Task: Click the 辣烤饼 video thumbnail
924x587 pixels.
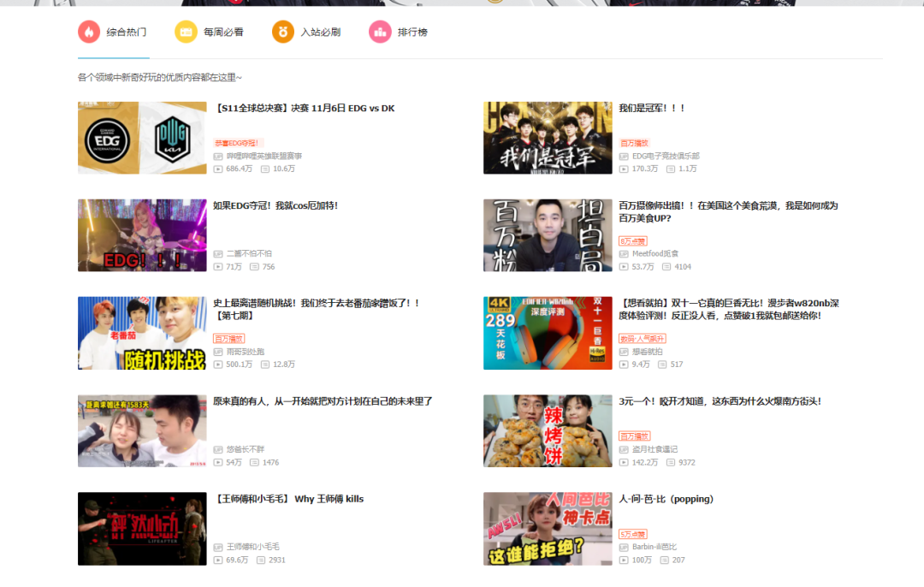Action: pos(548,430)
